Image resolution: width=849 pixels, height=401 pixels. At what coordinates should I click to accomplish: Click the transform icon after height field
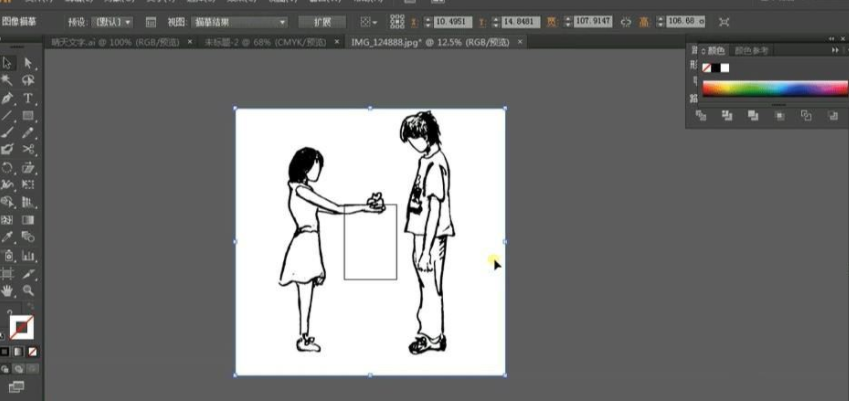(x=724, y=22)
